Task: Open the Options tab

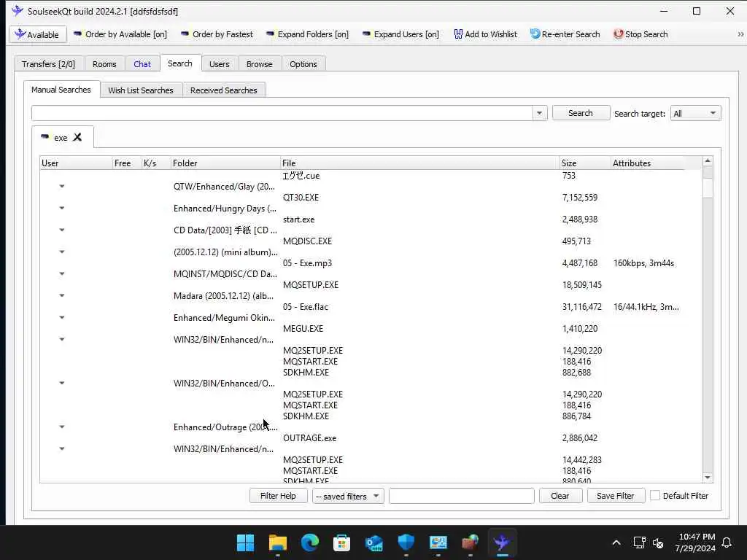Action: tap(303, 64)
